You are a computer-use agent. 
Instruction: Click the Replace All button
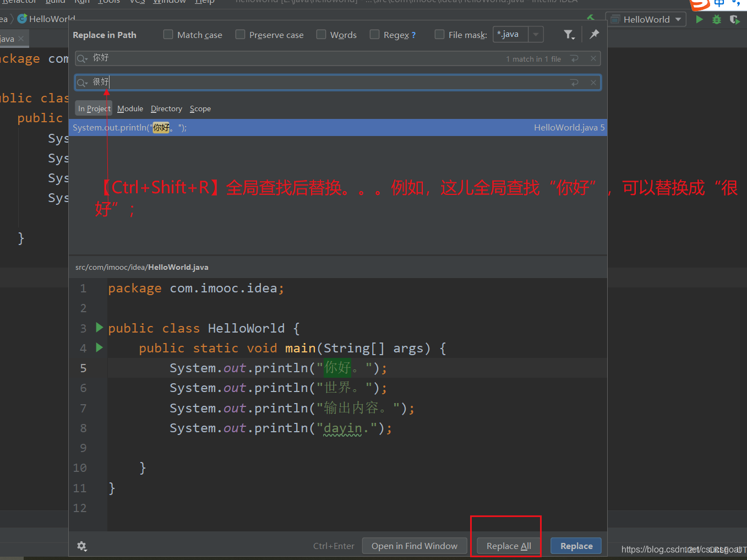click(509, 546)
